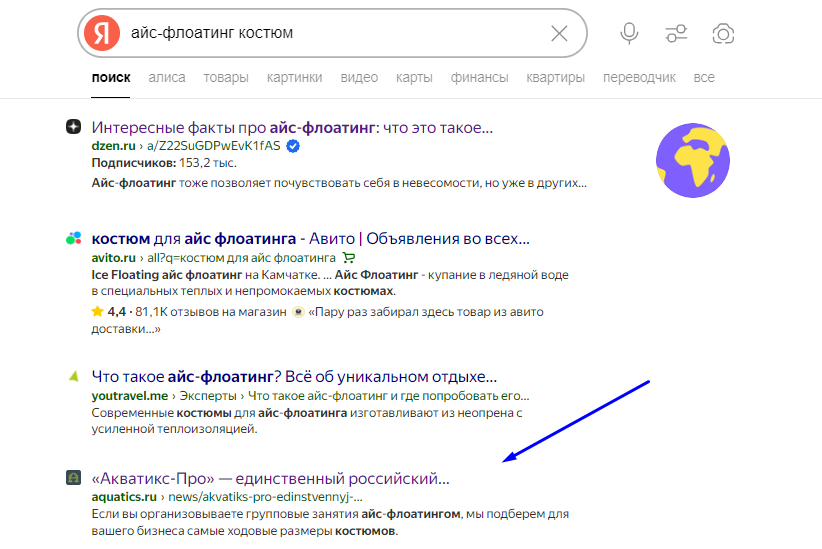This screenshot has width=822, height=549.
Task: Open image search camera icon
Action: tap(723, 34)
